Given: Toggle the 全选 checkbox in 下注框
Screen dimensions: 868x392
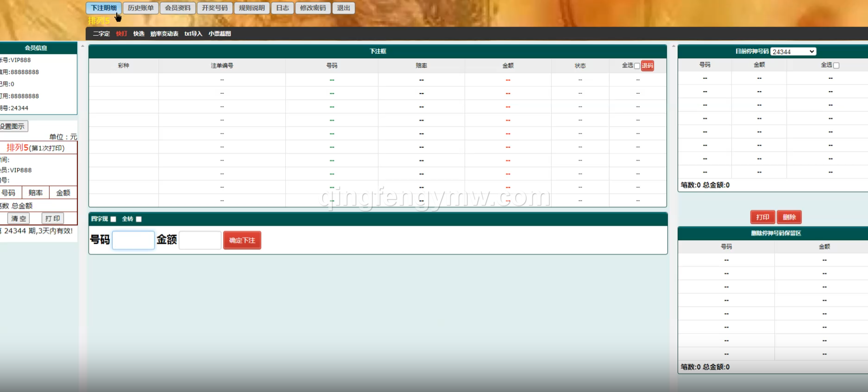Looking at the screenshot, I should (x=637, y=66).
